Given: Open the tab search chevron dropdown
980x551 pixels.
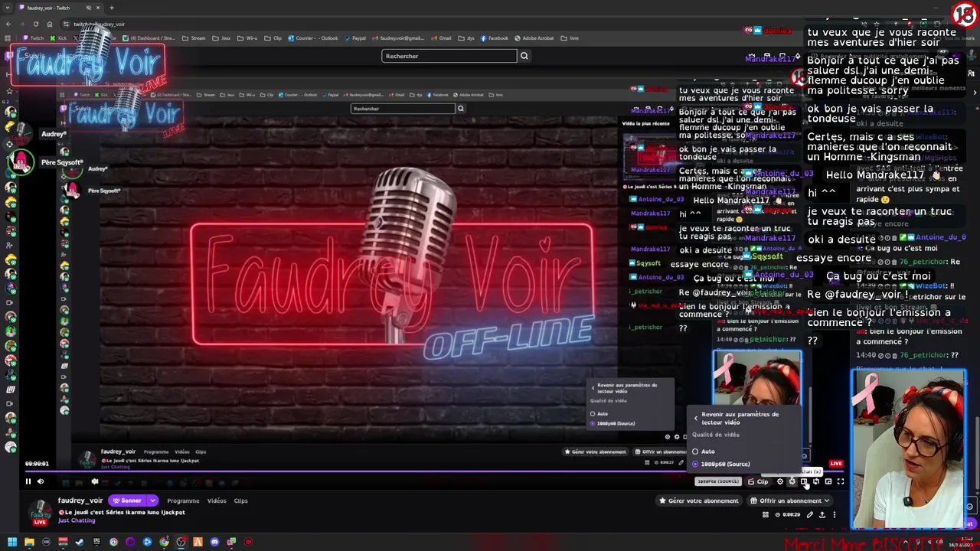Looking at the screenshot, I should [8, 8].
